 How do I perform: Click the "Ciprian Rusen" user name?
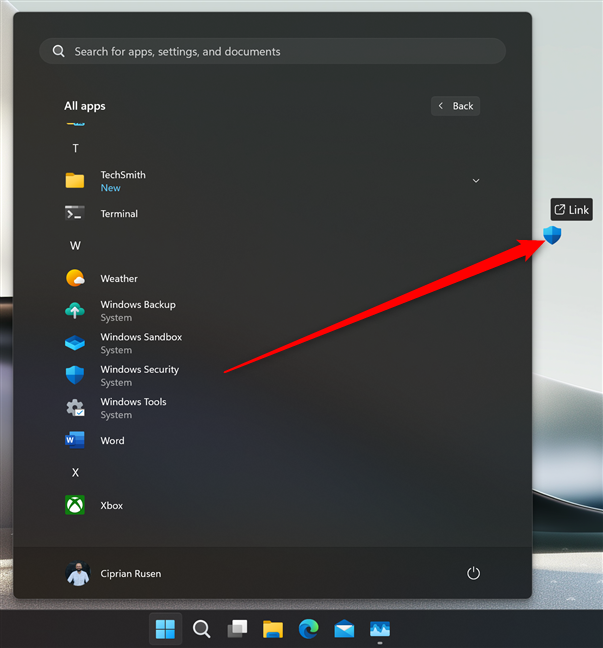click(131, 574)
